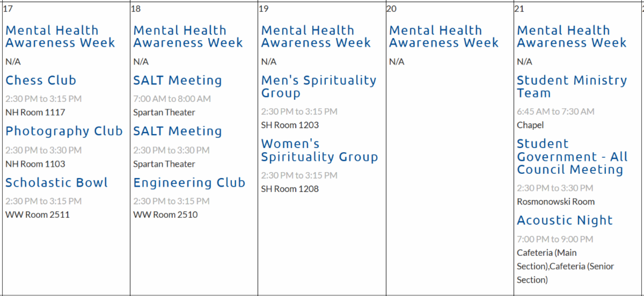Open the Chess Club event
The image size is (644, 296).
pyautogui.click(x=41, y=80)
